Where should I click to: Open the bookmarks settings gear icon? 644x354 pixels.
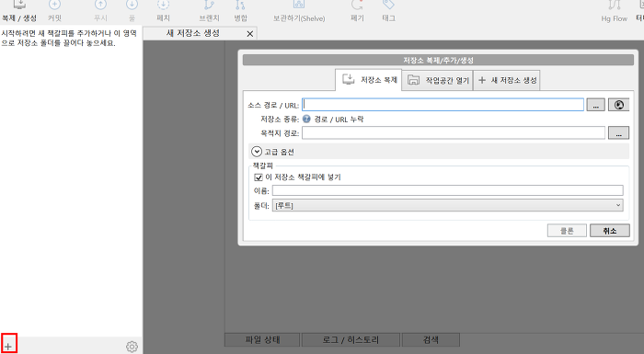click(x=132, y=347)
